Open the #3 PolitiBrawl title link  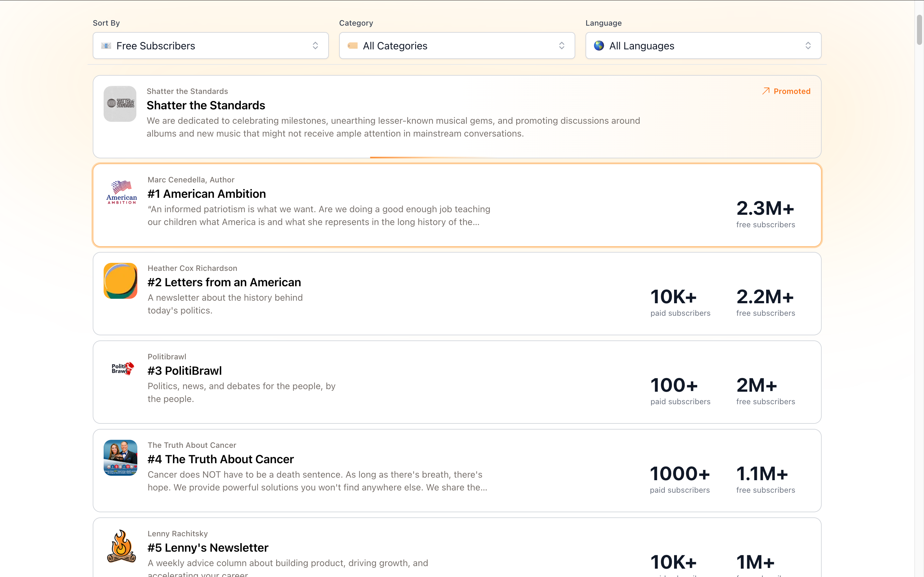[x=184, y=371]
